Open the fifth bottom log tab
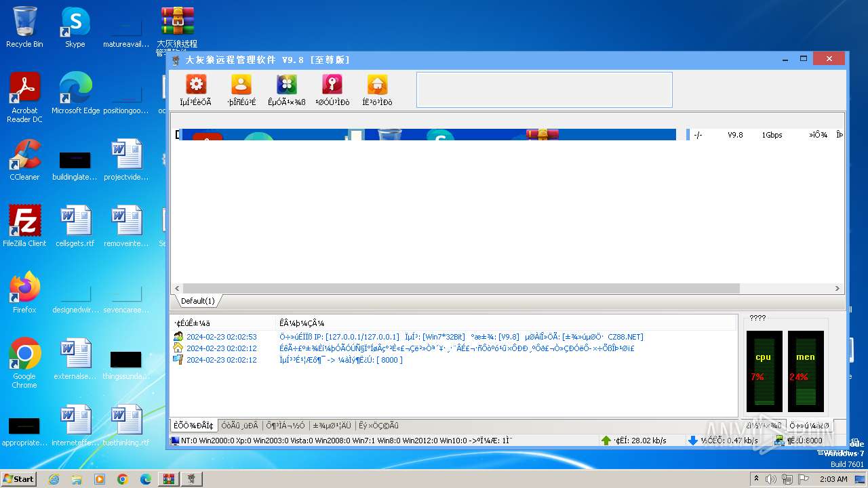The width and height of the screenshot is (868, 488). (x=378, y=426)
